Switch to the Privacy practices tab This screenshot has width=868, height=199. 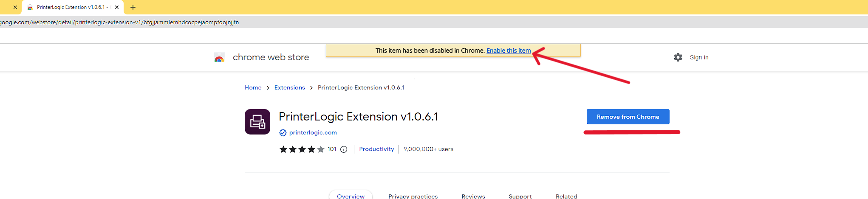click(x=413, y=196)
